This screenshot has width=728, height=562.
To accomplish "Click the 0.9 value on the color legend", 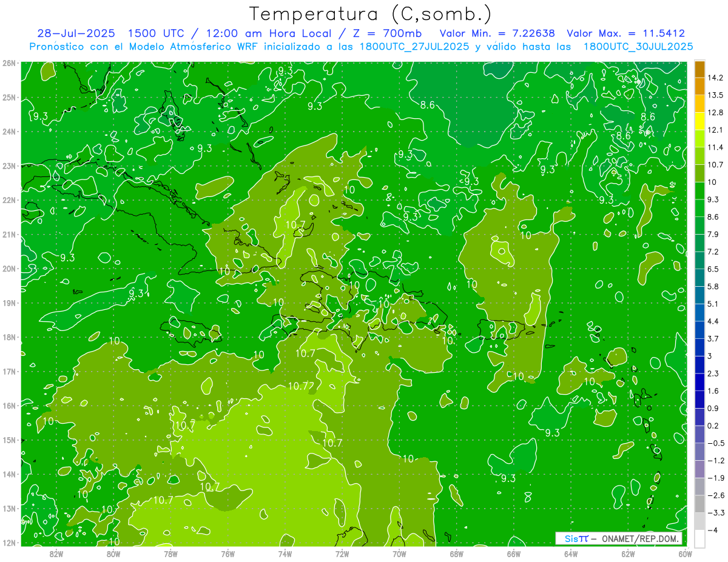I will [x=713, y=408].
